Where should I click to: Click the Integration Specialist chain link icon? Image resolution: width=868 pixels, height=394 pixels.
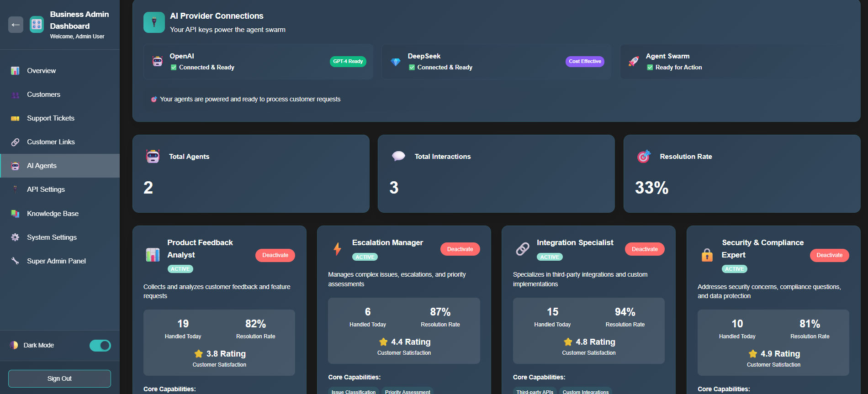[x=522, y=249]
